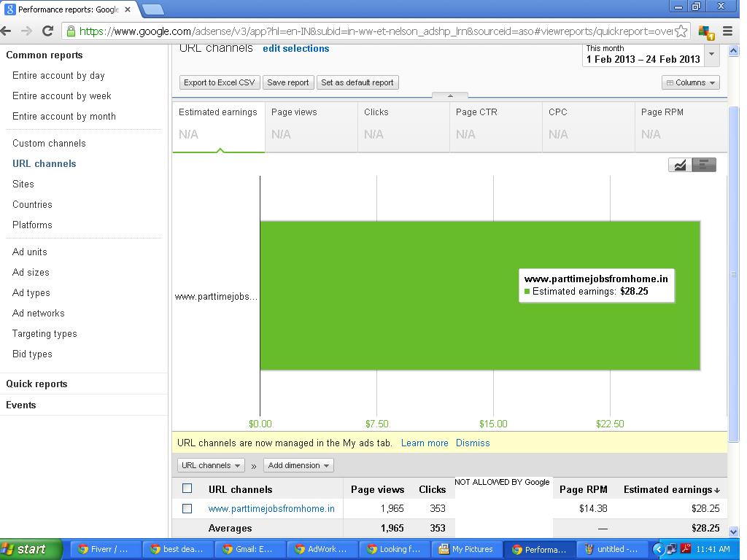Open the Columns dropdown
The width and height of the screenshot is (747, 560).
(x=690, y=83)
